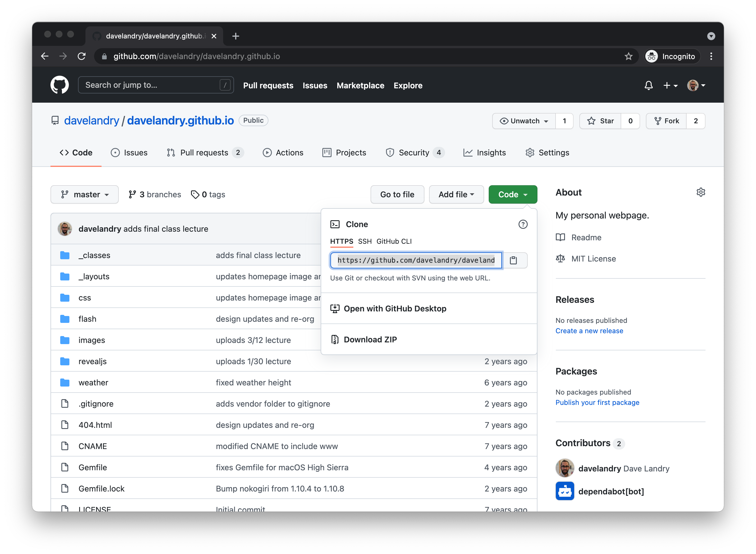Click the weather folder icon
This screenshot has height=554, width=756.
pyautogui.click(x=65, y=382)
